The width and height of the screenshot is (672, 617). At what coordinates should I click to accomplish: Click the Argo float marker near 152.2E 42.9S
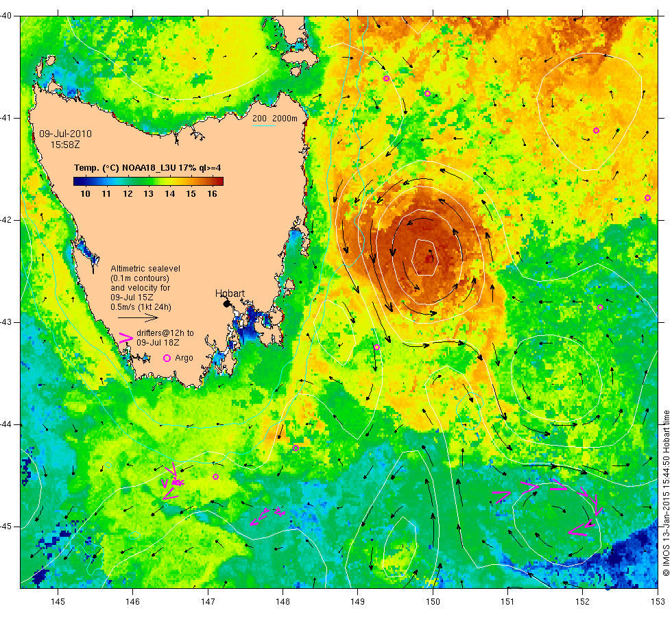600,308
